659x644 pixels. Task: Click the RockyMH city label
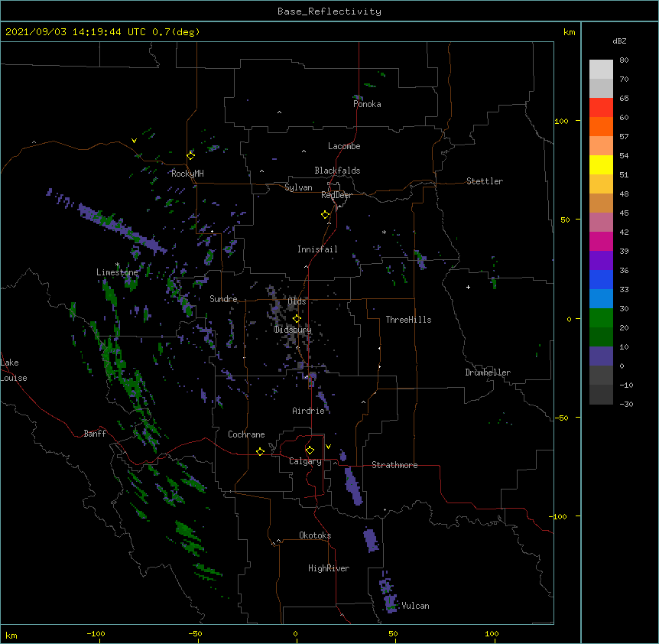187,174
